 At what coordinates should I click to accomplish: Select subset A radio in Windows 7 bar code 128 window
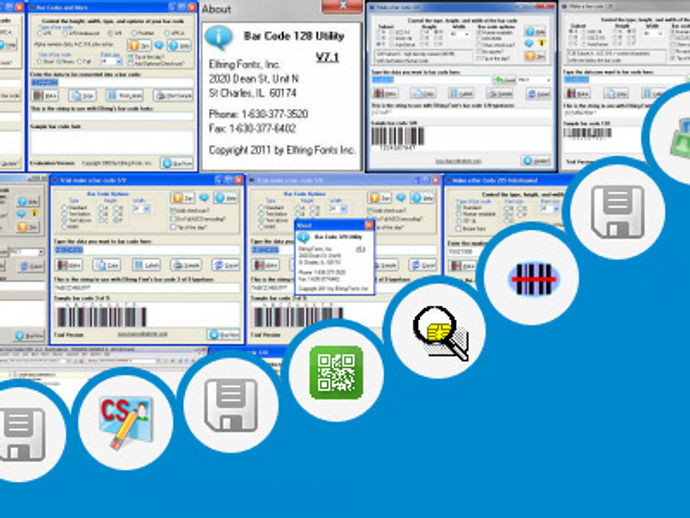point(379,32)
